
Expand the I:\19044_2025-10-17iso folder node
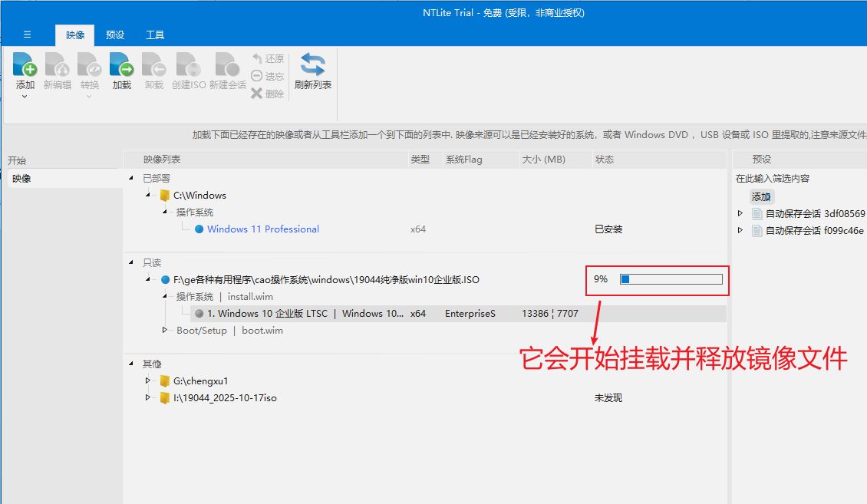click(148, 398)
